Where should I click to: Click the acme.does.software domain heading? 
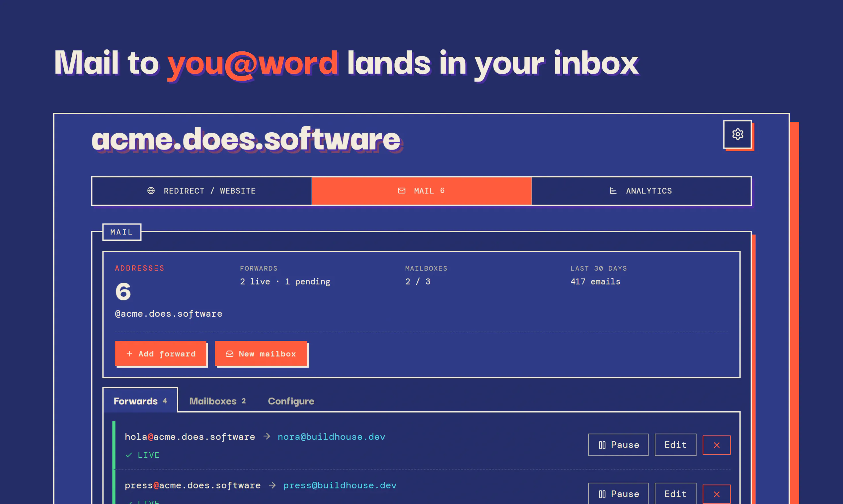[x=246, y=139]
